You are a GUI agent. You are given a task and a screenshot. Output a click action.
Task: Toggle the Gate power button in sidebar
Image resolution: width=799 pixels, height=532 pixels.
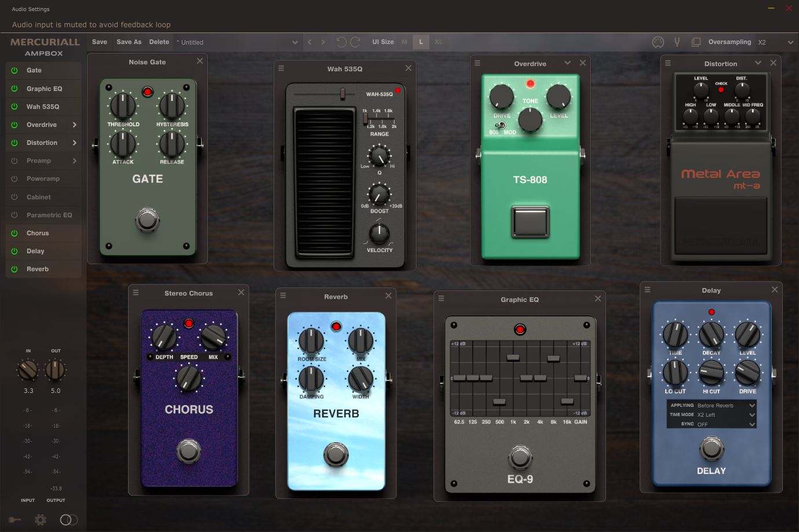(x=14, y=70)
